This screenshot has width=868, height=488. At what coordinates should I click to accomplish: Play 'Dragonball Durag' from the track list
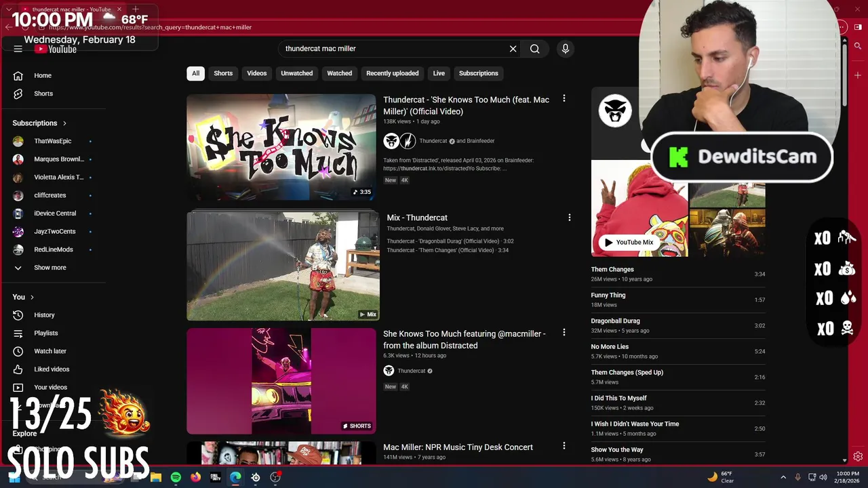(678, 326)
